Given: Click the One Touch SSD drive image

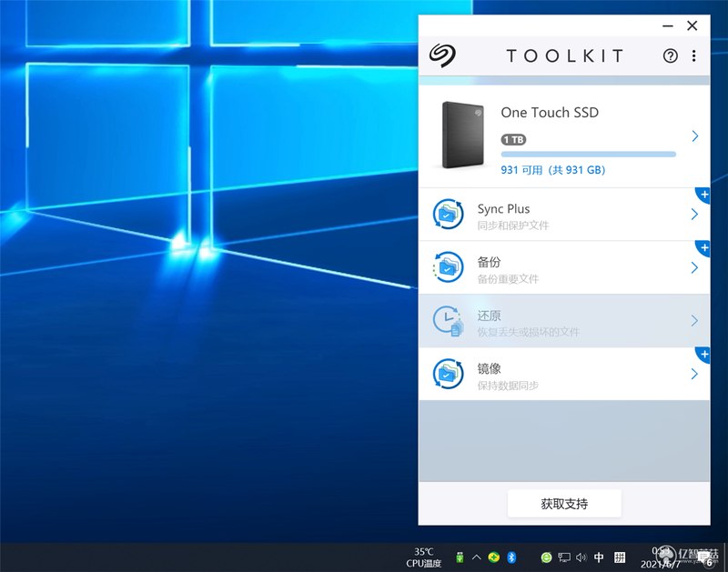Looking at the screenshot, I should pos(462,135).
